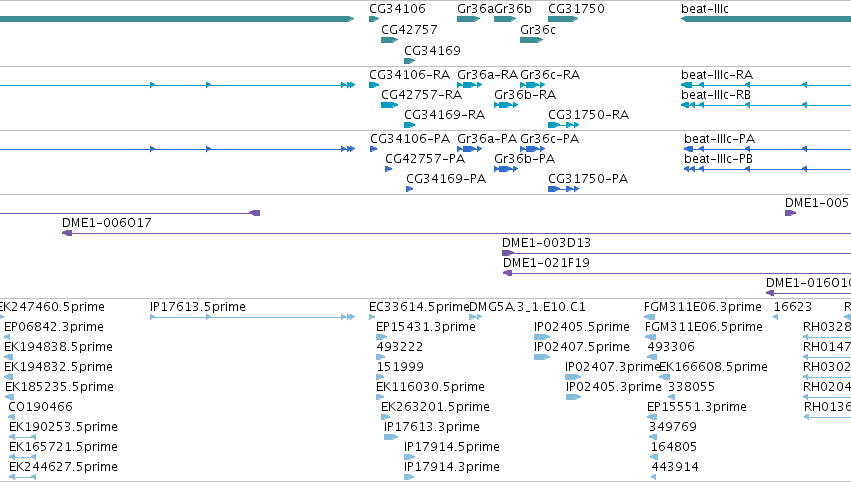Select transcript label CG31750-RA
851x482 pixels.
coord(589,115)
